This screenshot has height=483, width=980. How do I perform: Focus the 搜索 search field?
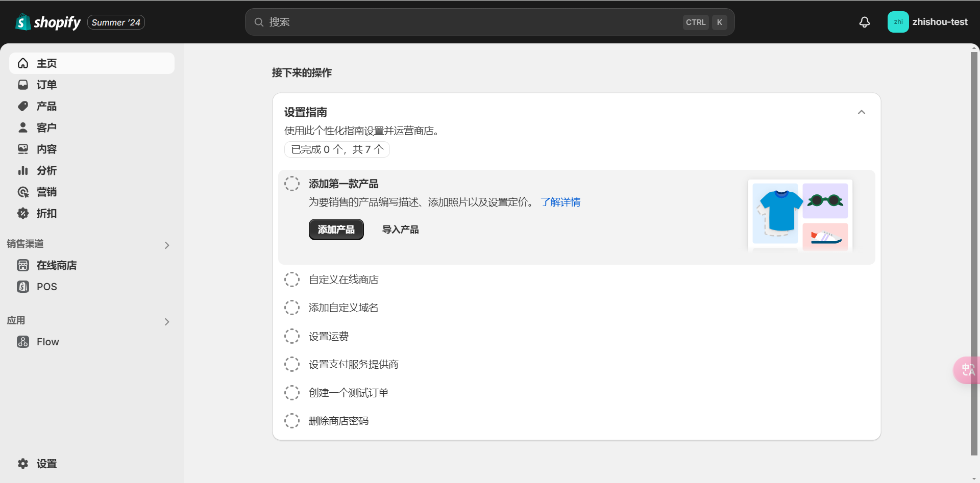[489, 22]
